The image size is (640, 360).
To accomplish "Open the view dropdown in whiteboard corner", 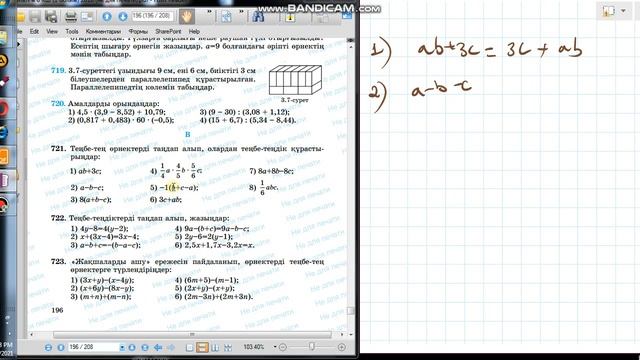I will [623, 11].
